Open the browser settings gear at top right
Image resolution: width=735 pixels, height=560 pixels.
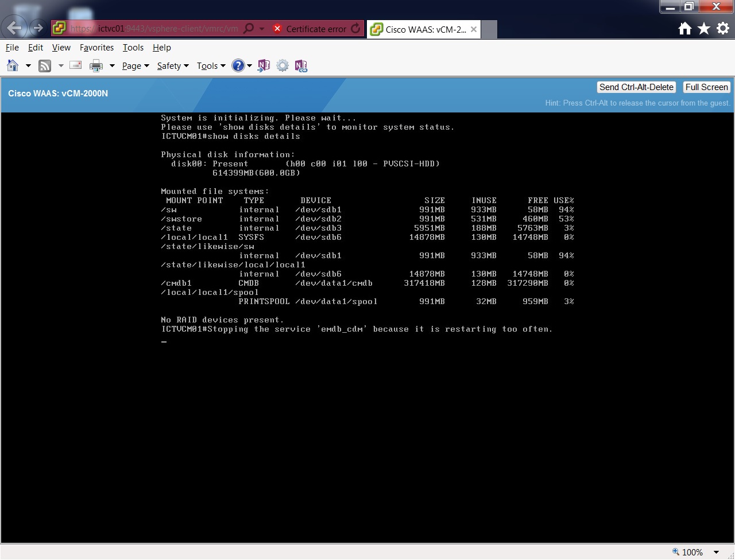(723, 28)
